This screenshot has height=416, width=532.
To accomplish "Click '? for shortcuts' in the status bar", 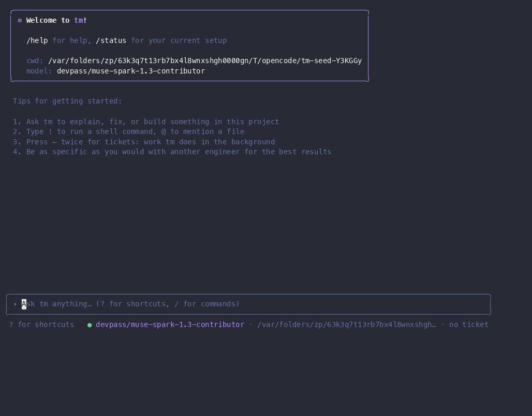I will tap(41, 325).
